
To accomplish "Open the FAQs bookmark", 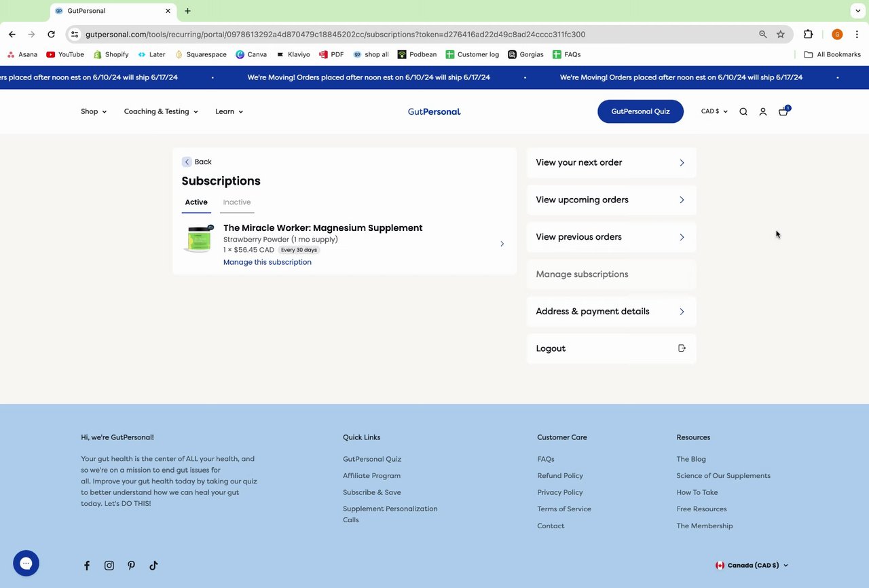I will (x=567, y=54).
